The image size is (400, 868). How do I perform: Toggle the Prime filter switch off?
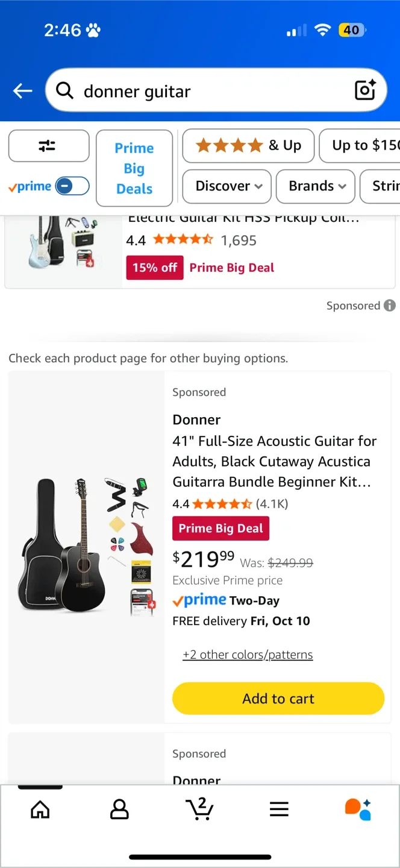click(x=72, y=186)
